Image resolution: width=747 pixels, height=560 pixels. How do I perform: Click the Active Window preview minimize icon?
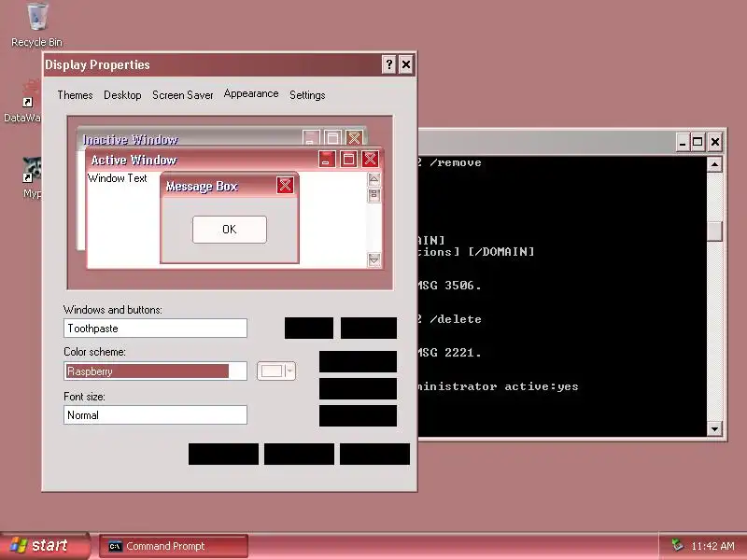coord(327,159)
